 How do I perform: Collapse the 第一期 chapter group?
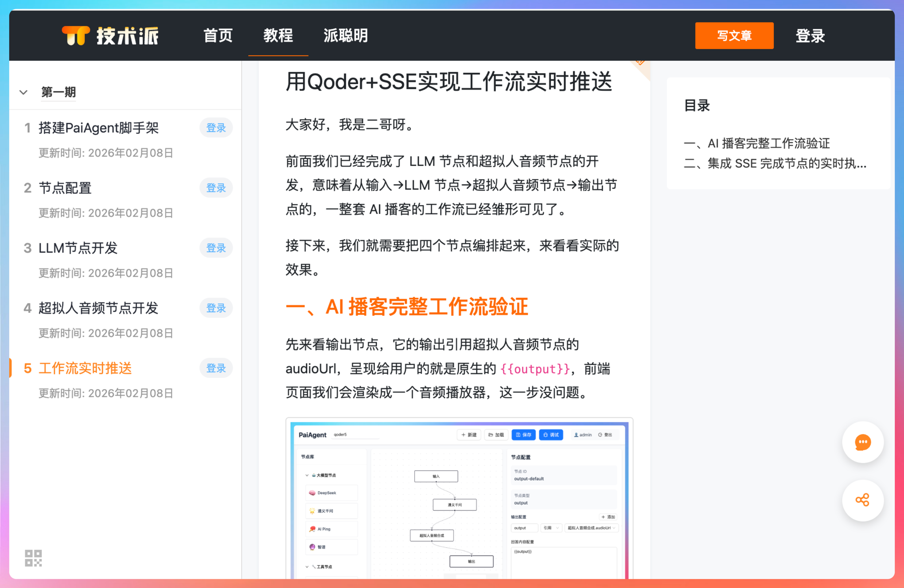(x=24, y=92)
